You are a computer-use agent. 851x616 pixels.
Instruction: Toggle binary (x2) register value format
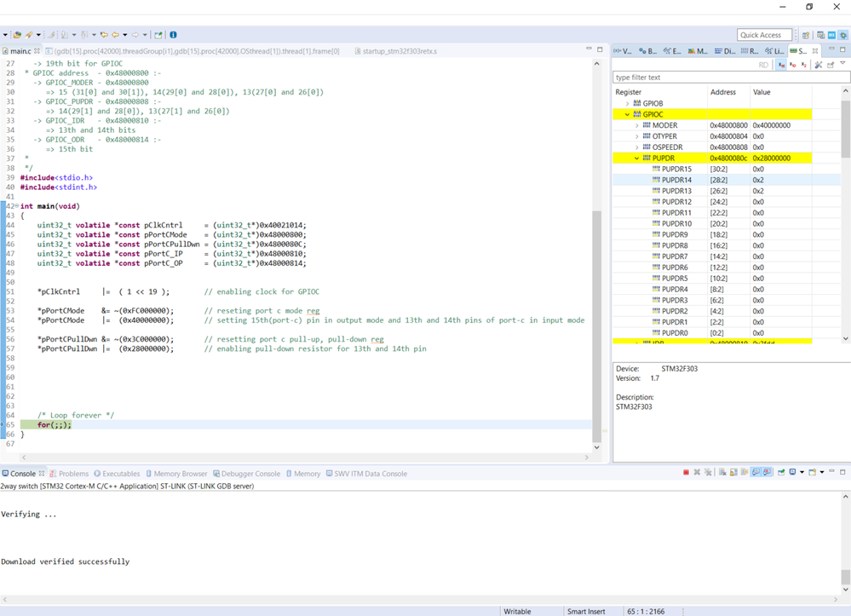pos(803,65)
